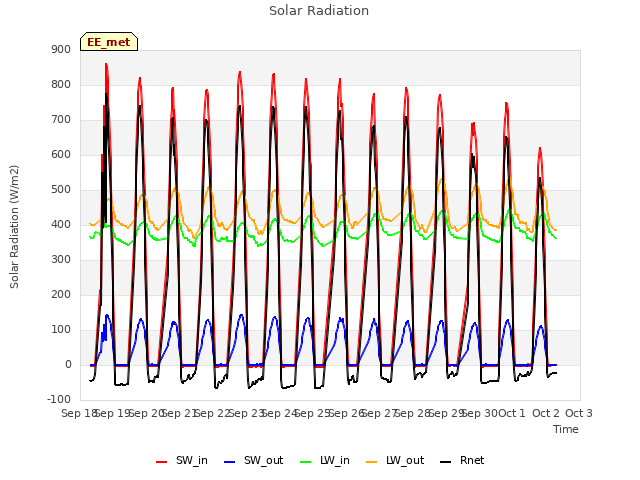This screenshot has height=480, width=640.
Task: Click the blue SW_out legend swatch
Action: [x=230, y=462]
